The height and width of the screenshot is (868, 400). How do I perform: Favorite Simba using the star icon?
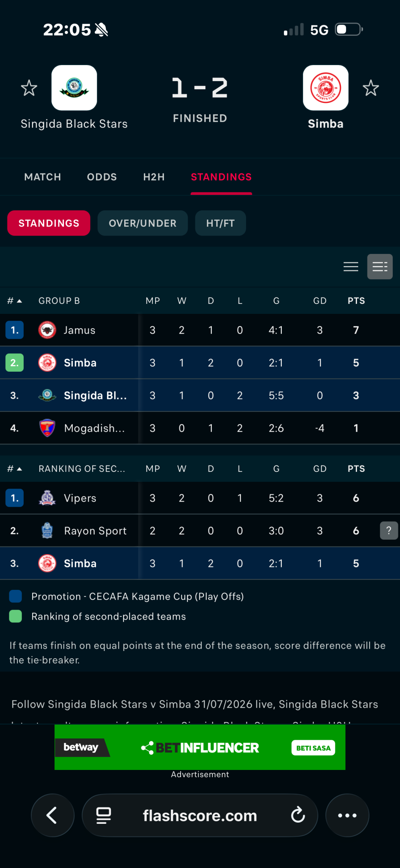[x=371, y=88]
